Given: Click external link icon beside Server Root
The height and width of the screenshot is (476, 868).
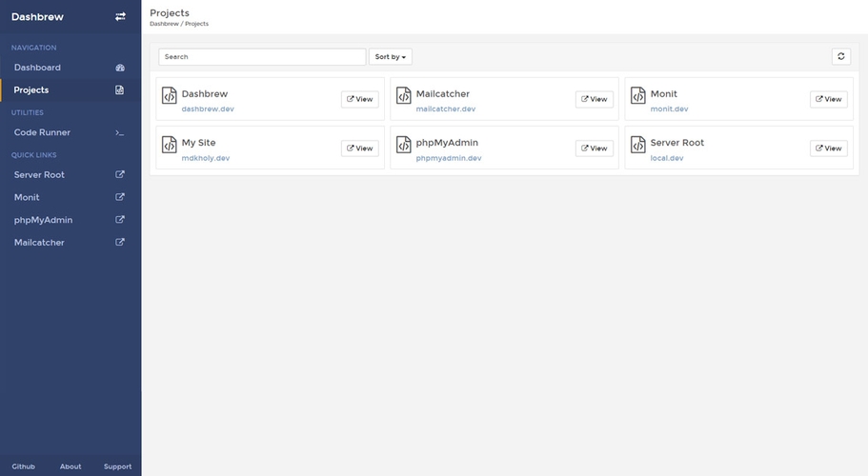Looking at the screenshot, I should pyautogui.click(x=120, y=175).
